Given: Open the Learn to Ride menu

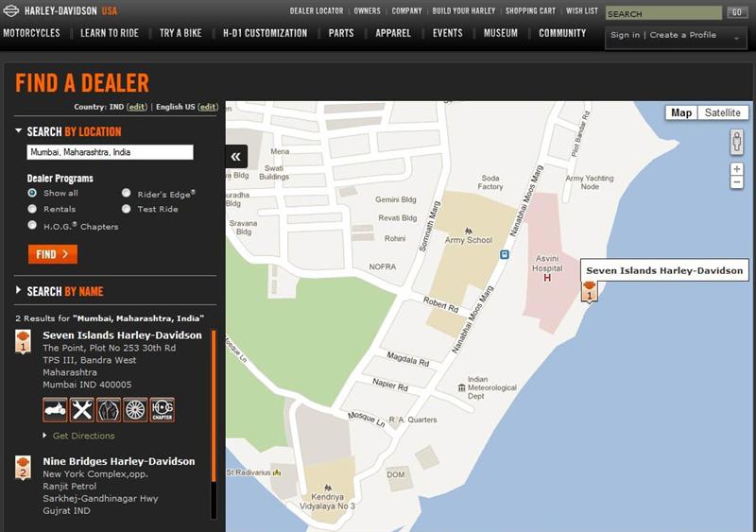Looking at the screenshot, I should click(x=110, y=33).
